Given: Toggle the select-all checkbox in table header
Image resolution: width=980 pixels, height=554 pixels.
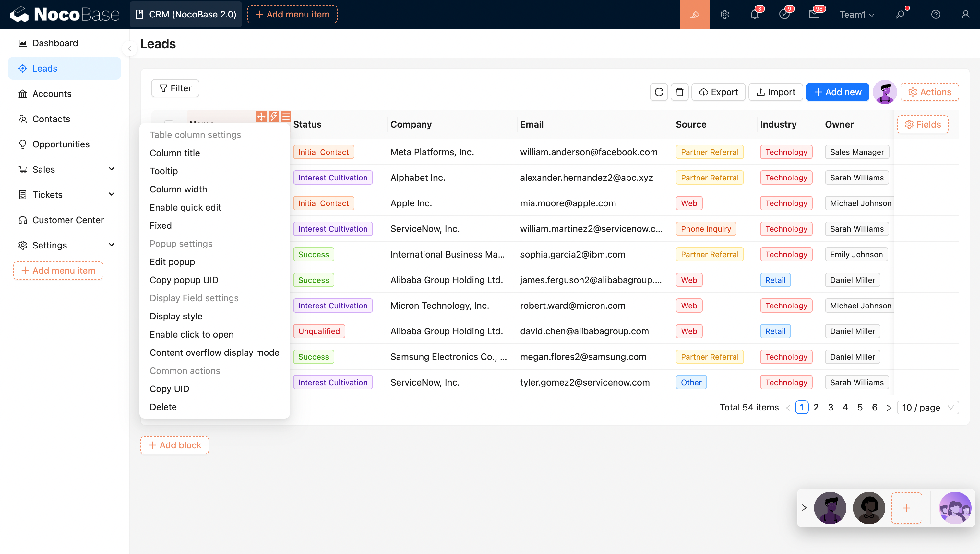Looking at the screenshot, I should (169, 122).
